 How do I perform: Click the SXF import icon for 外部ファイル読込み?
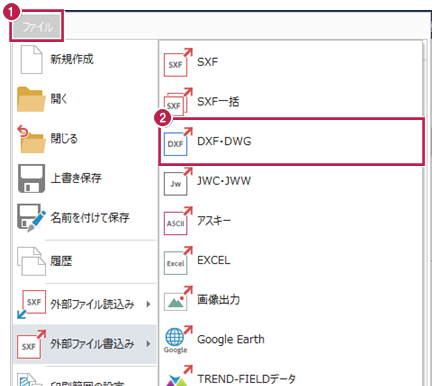(31, 304)
